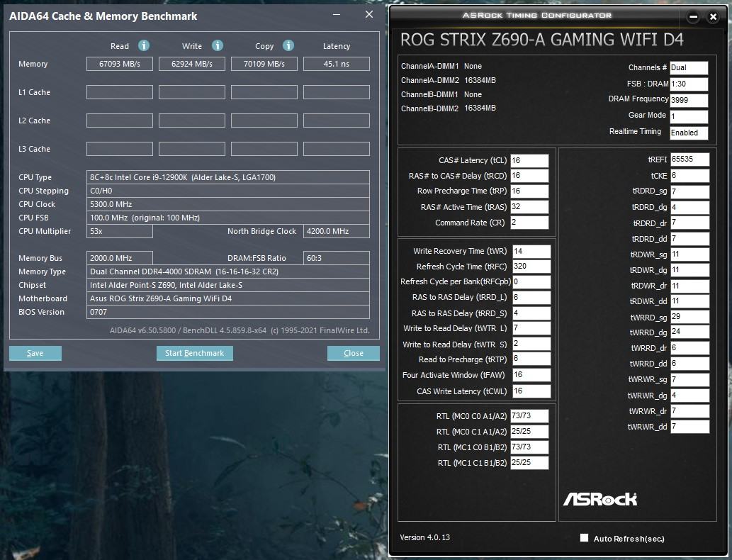This screenshot has height=560, width=732.
Task: Click the RAS# Active Time (tRAS) field
Action: pyautogui.click(x=529, y=207)
